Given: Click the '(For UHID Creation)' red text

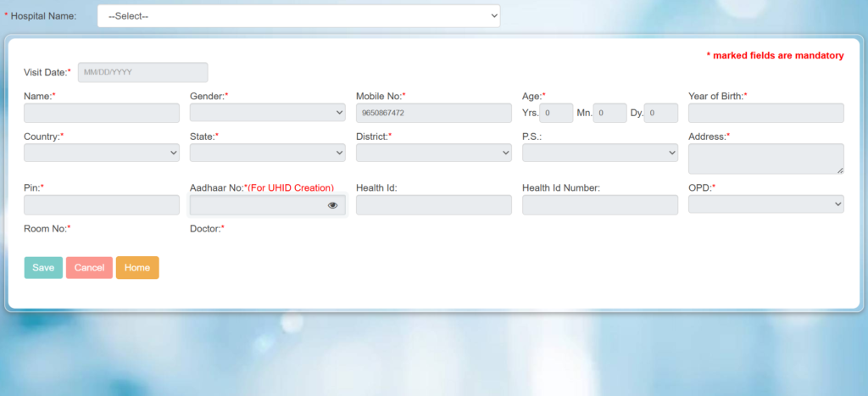Looking at the screenshot, I should (x=292, y=187).
